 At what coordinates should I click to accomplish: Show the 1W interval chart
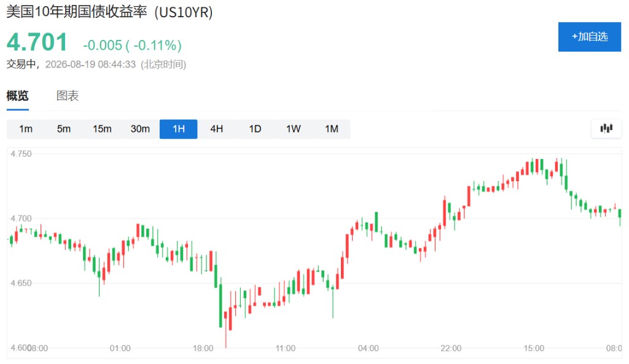click(x=293, y=129)
